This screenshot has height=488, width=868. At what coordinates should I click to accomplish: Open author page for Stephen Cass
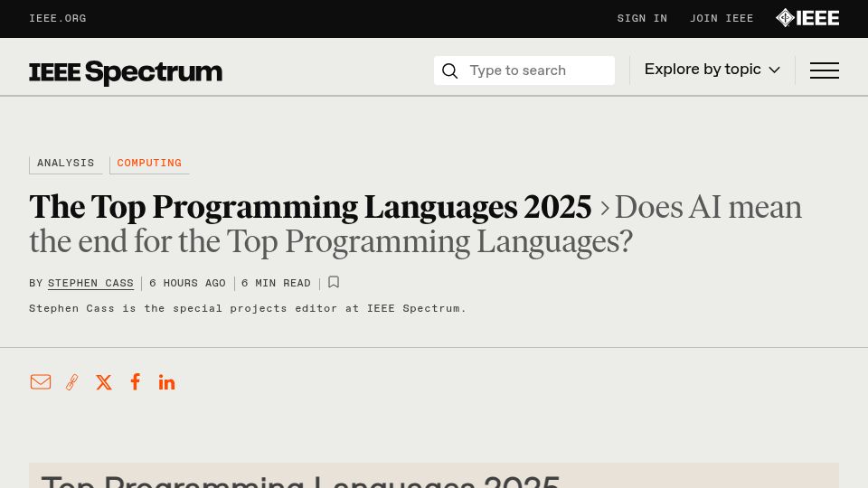[x=90, y=283]
